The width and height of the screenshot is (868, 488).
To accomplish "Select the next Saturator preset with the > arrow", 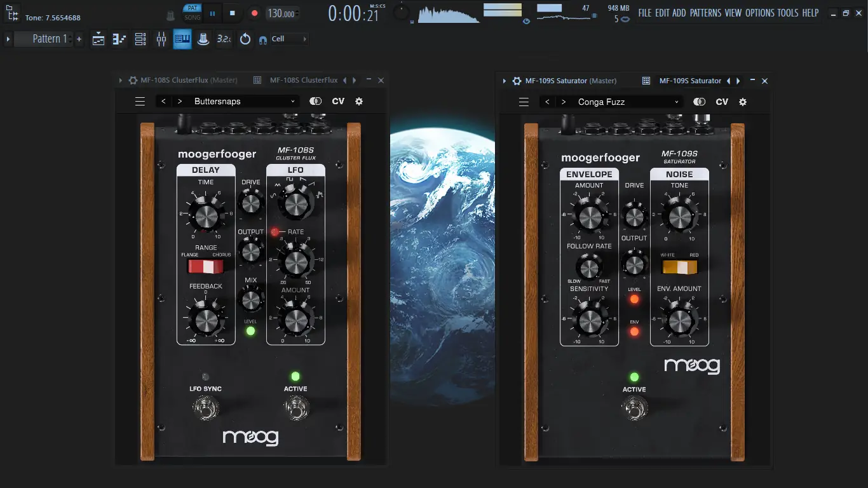I will [563, 102].
